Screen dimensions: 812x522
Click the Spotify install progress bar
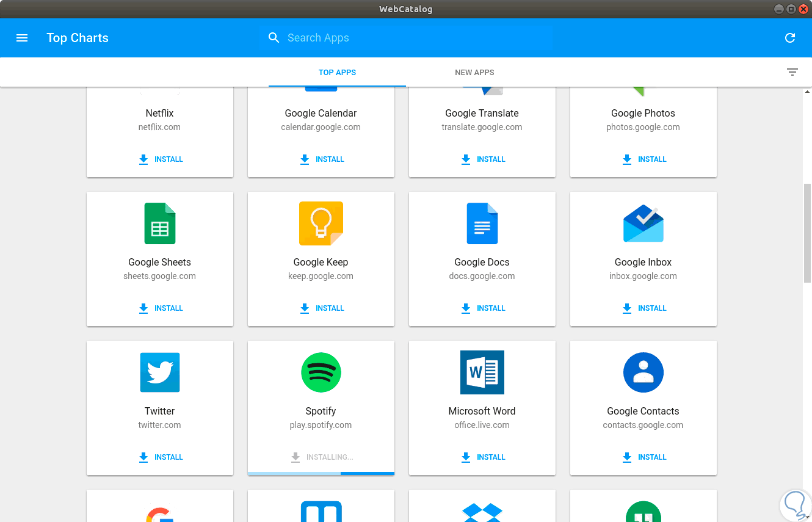click(x=321, y=473)
